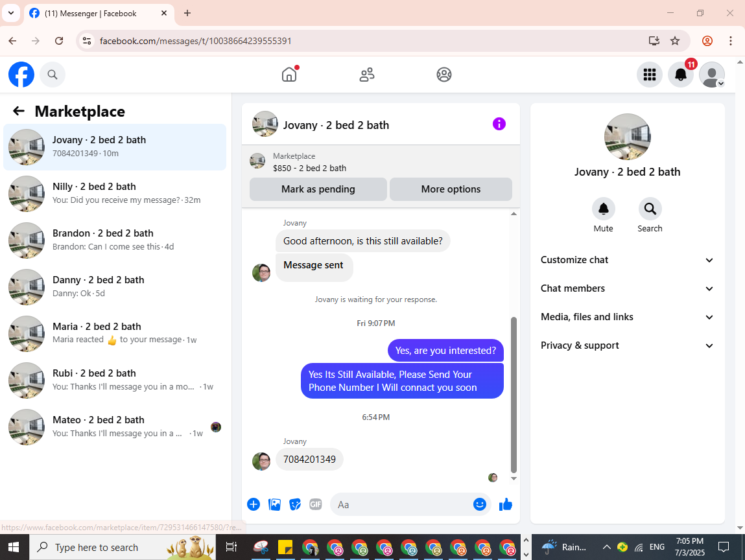Open tab search dropdown arrow

[x=11, y=14]
